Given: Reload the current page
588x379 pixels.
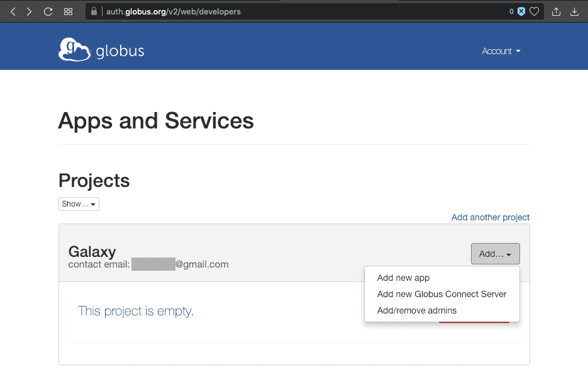Looking at the screenshot, I should coord(48,11).
